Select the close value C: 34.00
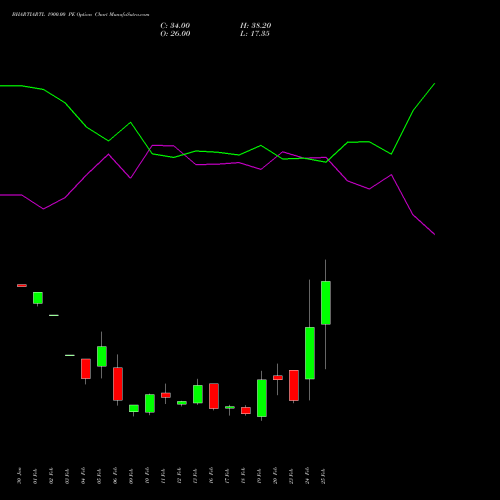The image size is (500, 500). click(x=175, y=25)
